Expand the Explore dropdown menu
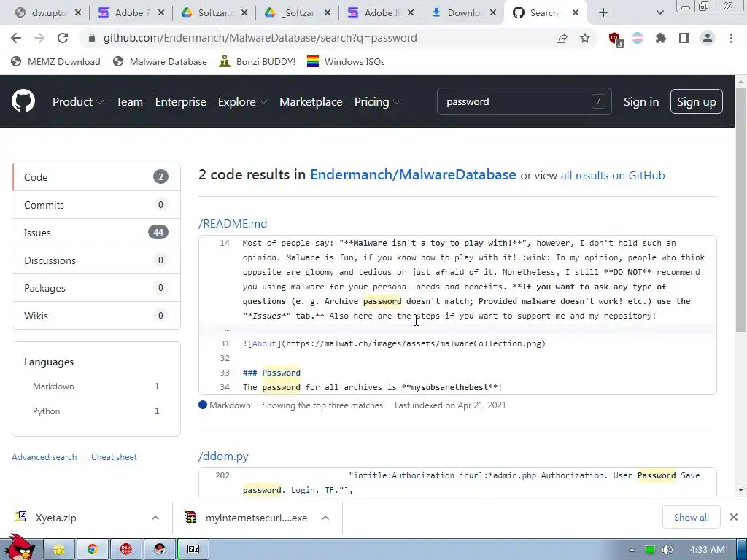This screenshot has width=747, height=560. [242, 102]
